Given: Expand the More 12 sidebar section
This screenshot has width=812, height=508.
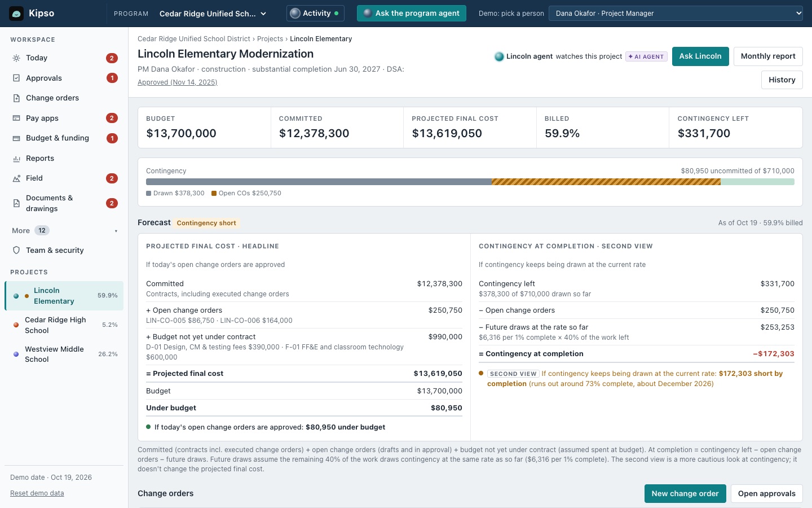Looking at the screenshot, I should tap(64, 230).
